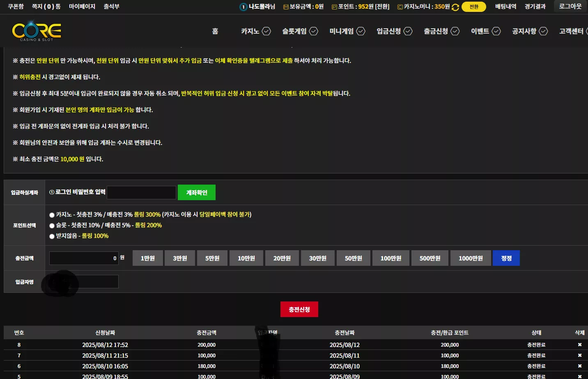Click the 2025/08/10 16:05 request date
Viewport: 588px width, 379px height.
point(105,366)
